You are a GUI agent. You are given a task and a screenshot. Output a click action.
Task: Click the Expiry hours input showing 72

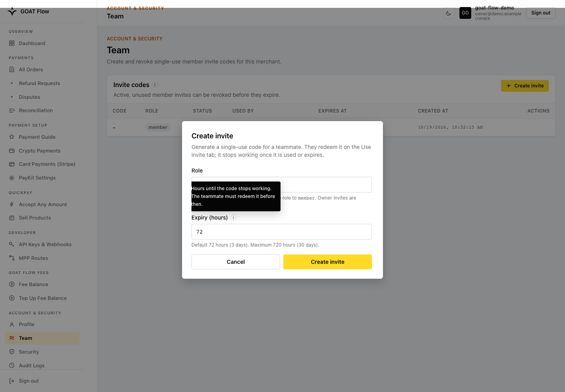(x=282, y=232)
